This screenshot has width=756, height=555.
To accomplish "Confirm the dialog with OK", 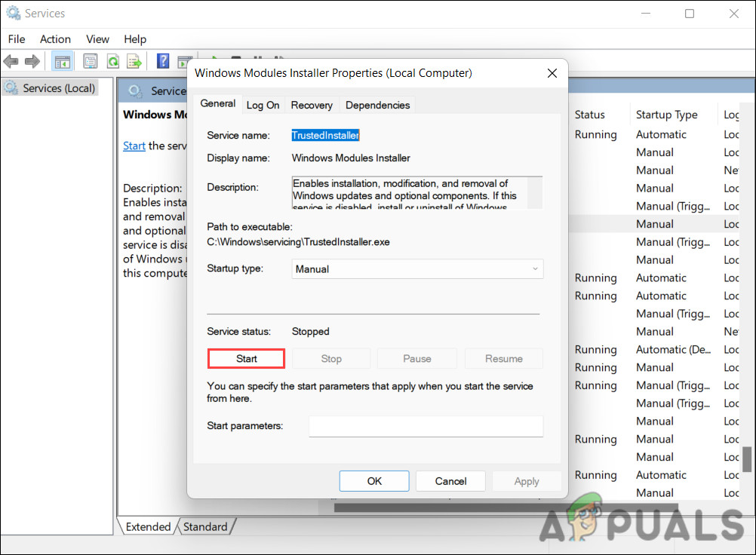I will pos(374,481).
